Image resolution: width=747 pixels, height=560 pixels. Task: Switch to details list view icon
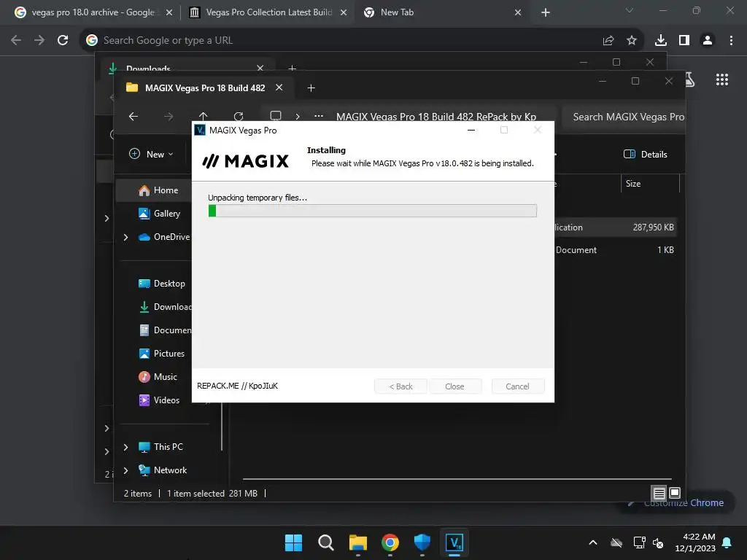tap(659, 494)
